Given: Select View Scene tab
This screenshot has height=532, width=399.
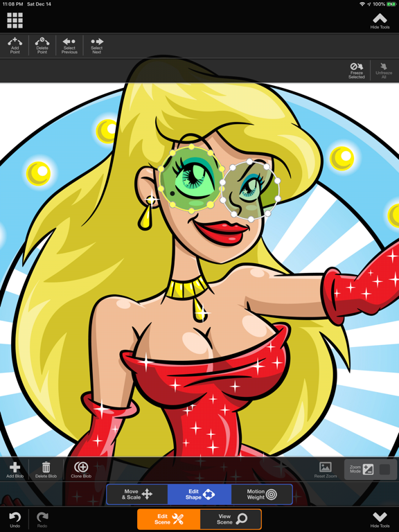Looking at the screenshot, I should click(231, 519).
